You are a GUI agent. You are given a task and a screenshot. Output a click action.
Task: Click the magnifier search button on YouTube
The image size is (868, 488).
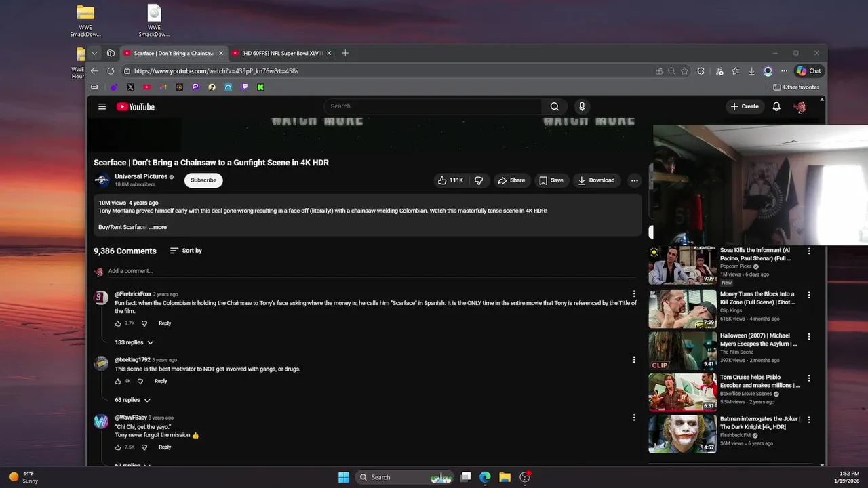(x=555, y=106)
